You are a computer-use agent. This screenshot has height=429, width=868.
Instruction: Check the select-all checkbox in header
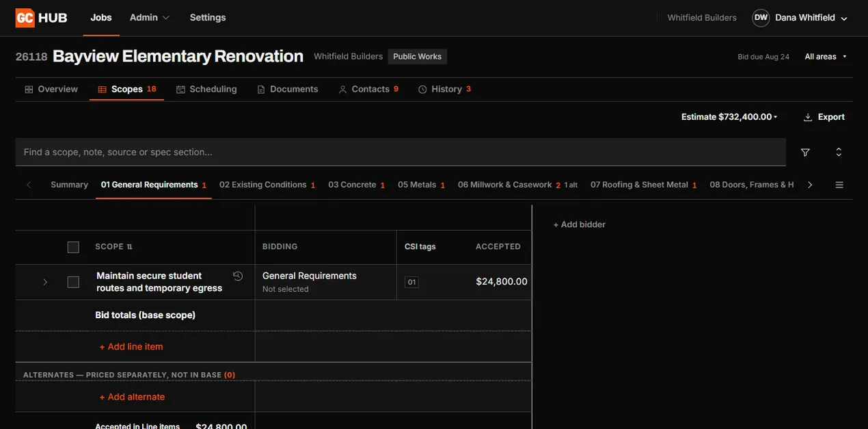pos(73,247)
